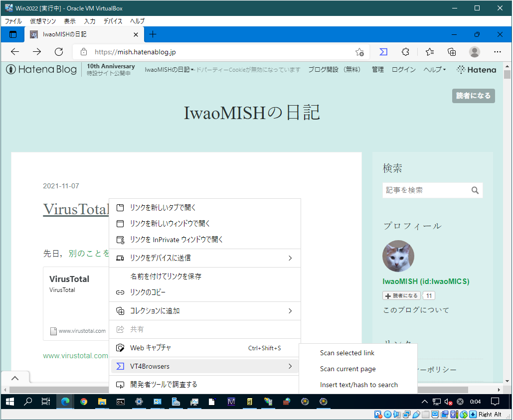Screen dimensions: 513x420
Task: Expand the ヘルプ dropdown in Hatena header
Action: [435, 70]
